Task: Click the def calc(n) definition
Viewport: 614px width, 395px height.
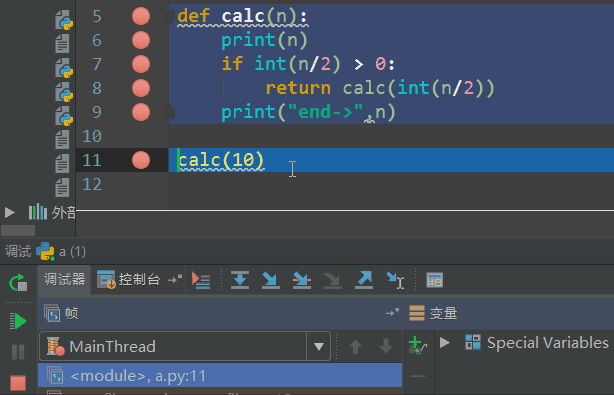Action: point(243,16)
